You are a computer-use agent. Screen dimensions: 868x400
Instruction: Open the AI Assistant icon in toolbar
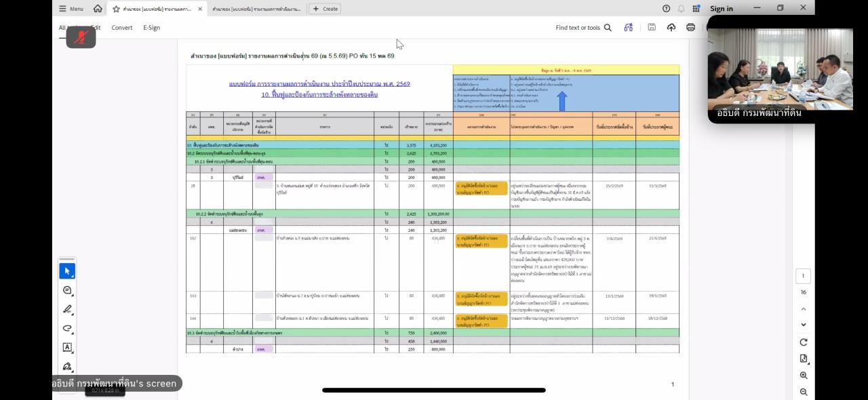pos(629,28)
